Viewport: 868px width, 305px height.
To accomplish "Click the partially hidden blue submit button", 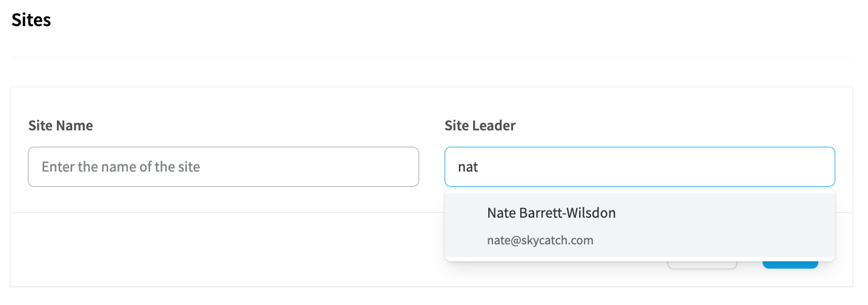I will (790, 265).
